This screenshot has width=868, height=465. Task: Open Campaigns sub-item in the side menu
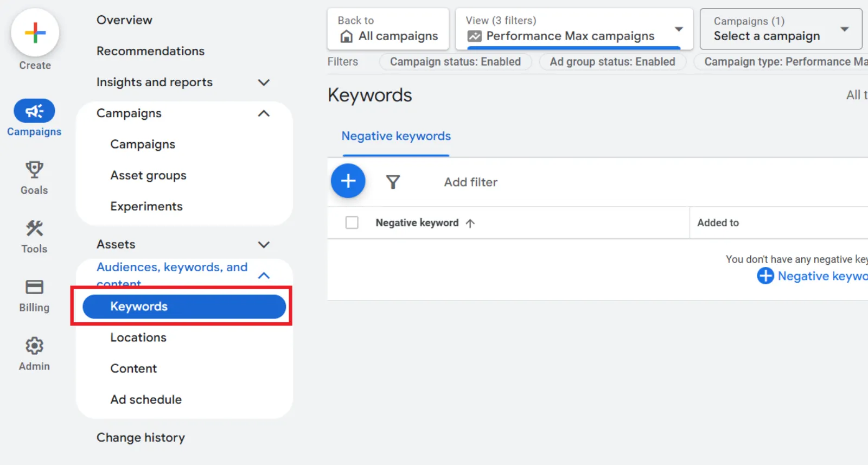coord(143,144)
